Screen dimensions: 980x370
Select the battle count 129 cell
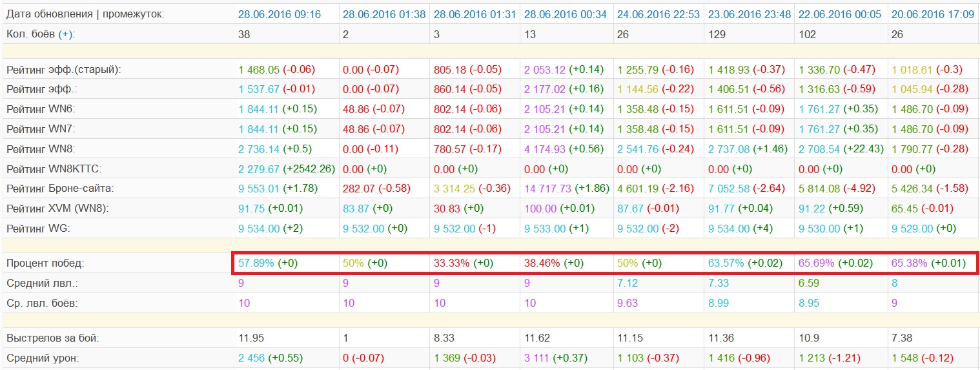[x=717, y=34]
